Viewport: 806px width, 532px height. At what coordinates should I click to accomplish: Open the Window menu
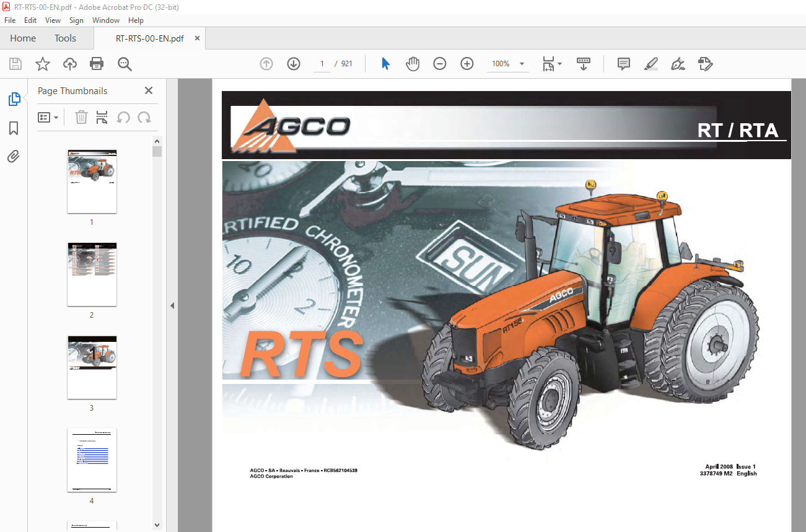tap(106, 20)
